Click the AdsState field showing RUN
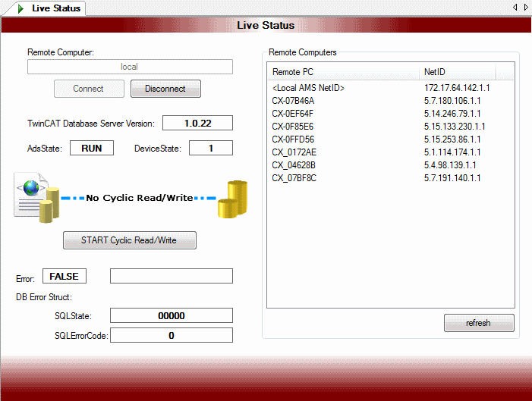This screenshot has height=401, width=532. 92,148
